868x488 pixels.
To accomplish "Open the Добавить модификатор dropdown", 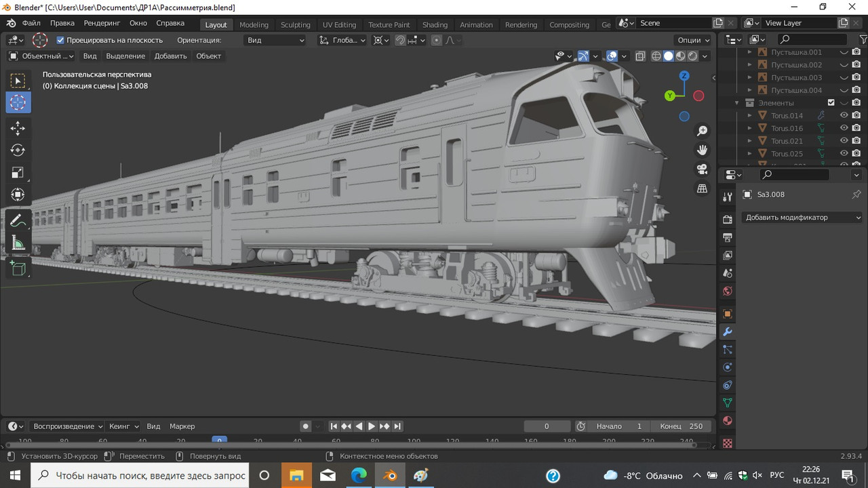I will coord(802,218).
